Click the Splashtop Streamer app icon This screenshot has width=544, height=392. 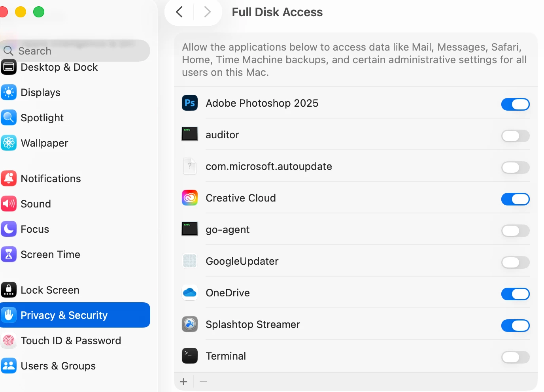tap(190, 324)
